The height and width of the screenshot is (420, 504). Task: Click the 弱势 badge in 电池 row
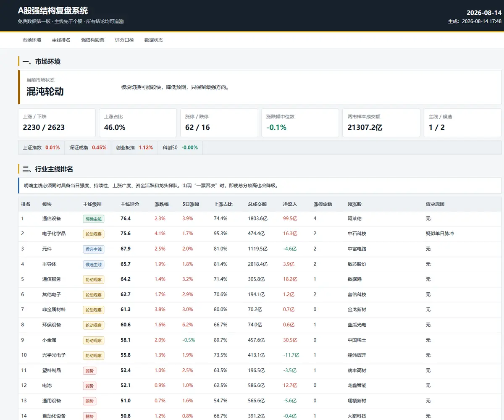[89, 386]
